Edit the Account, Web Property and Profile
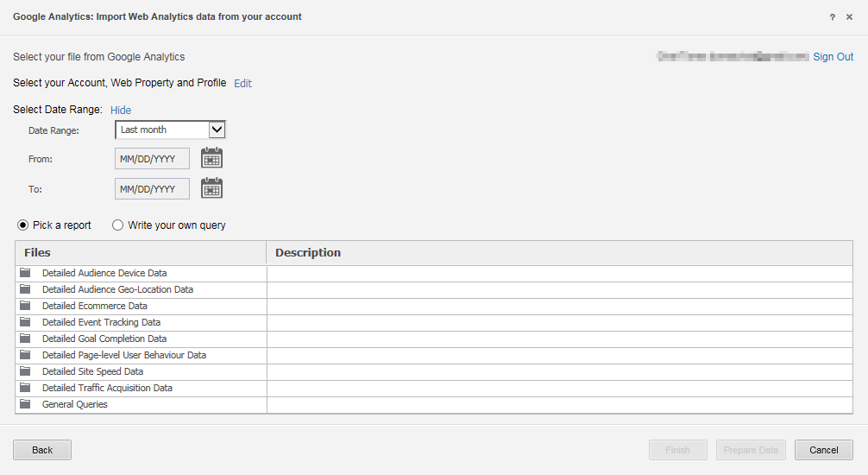Image resolution: width=868 pixels, height=475 pixels. point(242,84)
